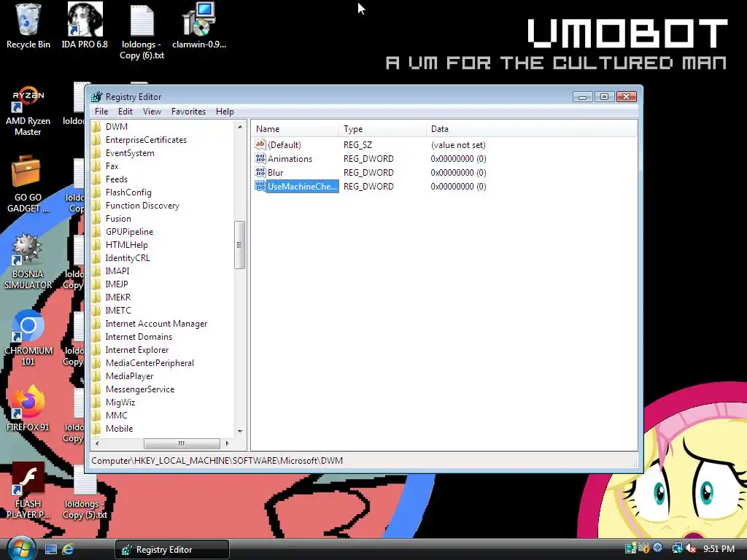747x560 pixels.
Task: Click the tree scroll down arrow
Action: [239, 431]
